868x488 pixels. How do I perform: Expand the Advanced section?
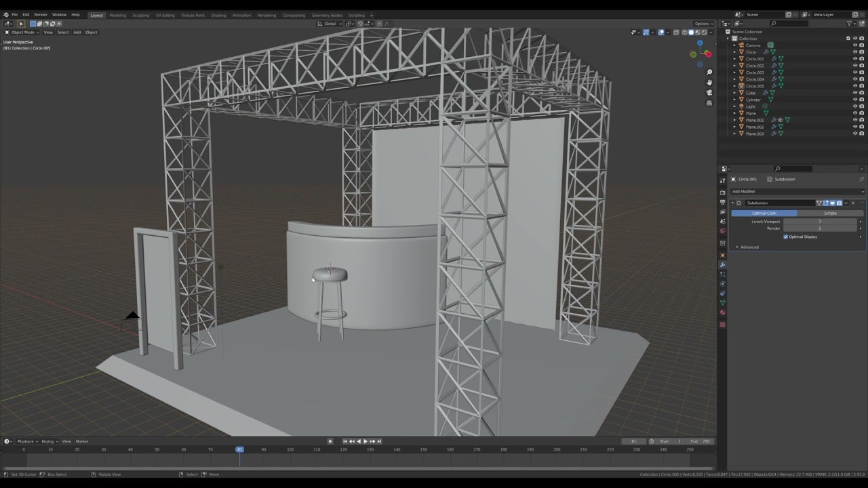pos(749,247)
